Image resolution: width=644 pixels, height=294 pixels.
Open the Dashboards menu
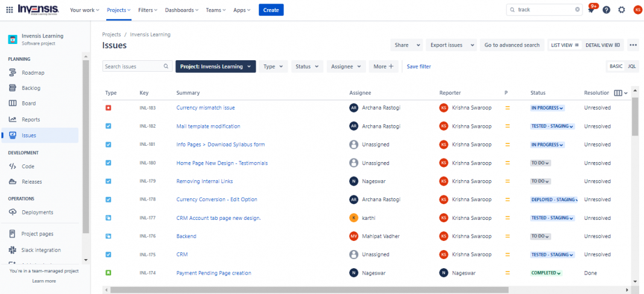[x=181, y=10]
